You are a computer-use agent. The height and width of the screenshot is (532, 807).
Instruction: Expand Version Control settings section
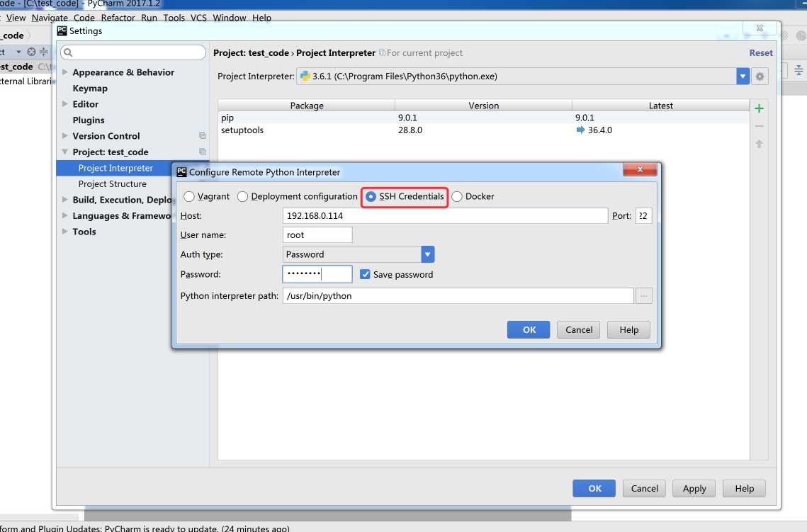[65, 136]
